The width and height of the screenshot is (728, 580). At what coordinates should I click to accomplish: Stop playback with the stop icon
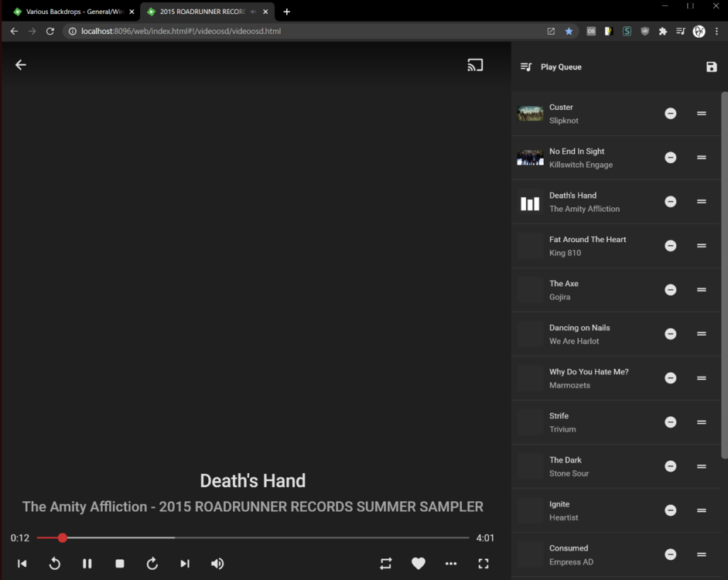coord(120,563)
